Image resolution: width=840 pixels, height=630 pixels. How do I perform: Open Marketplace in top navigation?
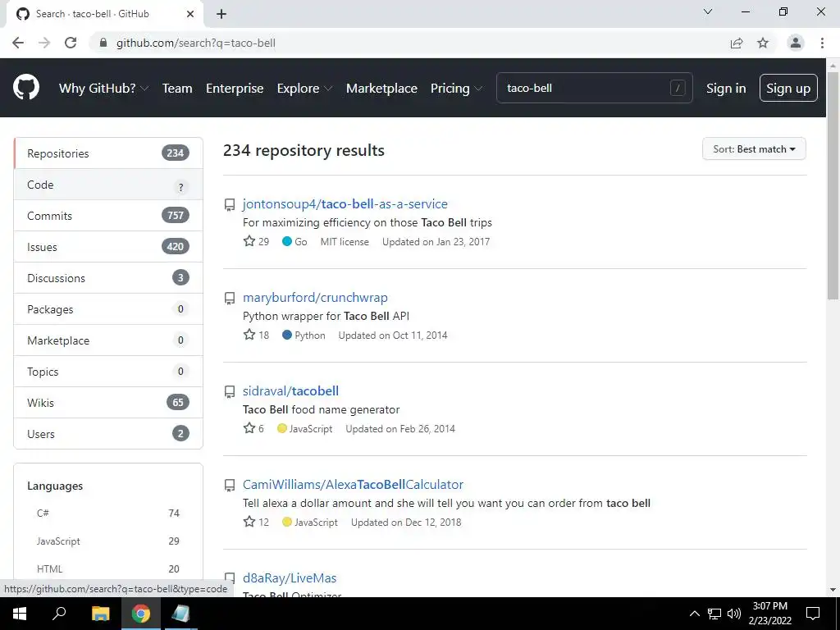pyautogui.click(x=381, y=88)
